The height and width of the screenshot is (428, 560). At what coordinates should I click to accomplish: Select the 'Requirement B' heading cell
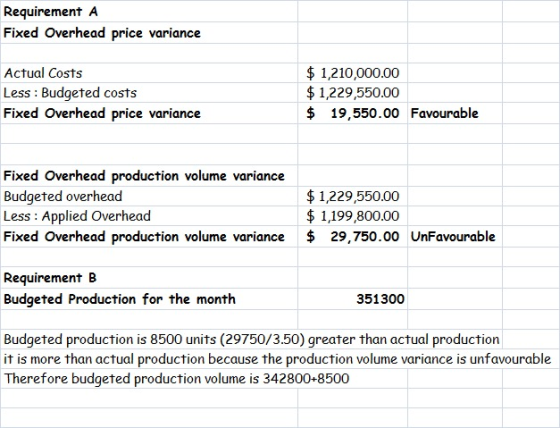pyautogui.click(x=149, y=278)
